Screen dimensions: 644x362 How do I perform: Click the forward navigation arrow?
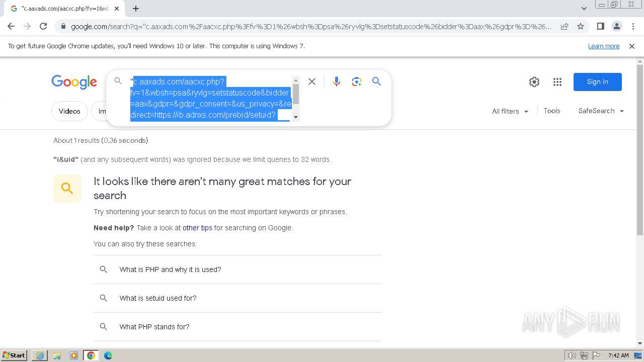[27, 26]
